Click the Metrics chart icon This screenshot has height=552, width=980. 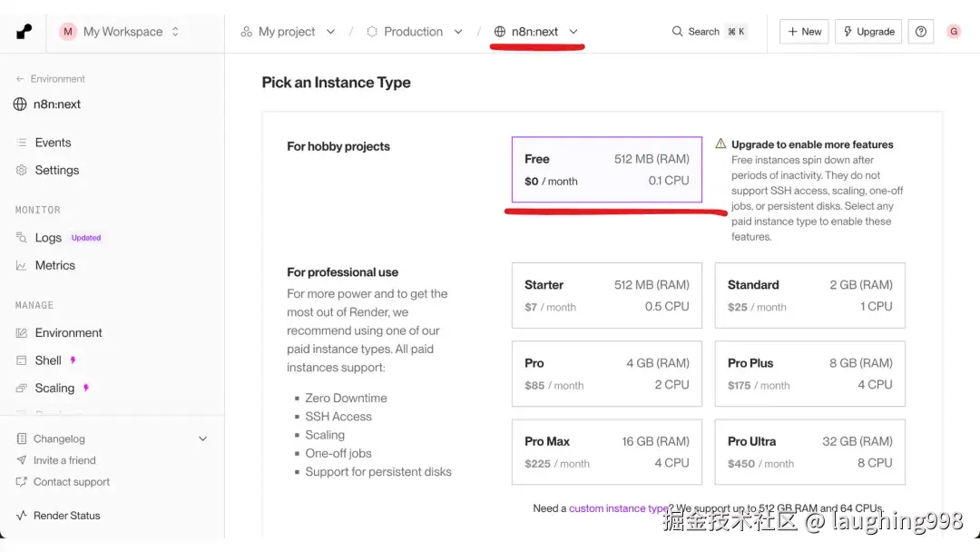pos(21,265)
